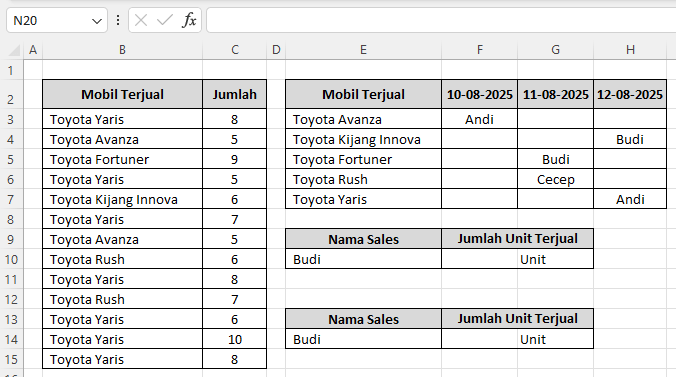The width and height of the screenshot is (676, 377).
Task: Click the Enter checkmark icon in formula bar
Action: coord(165,20)
